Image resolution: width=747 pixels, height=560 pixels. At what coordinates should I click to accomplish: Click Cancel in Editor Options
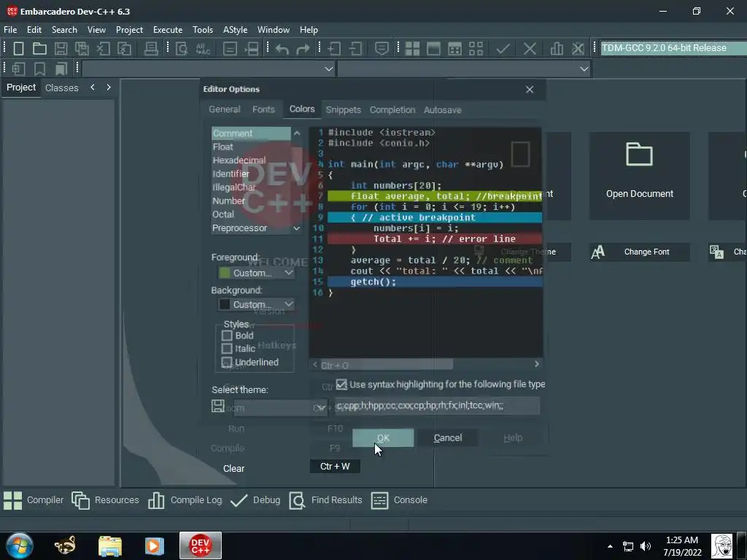(x=448, y=437)
